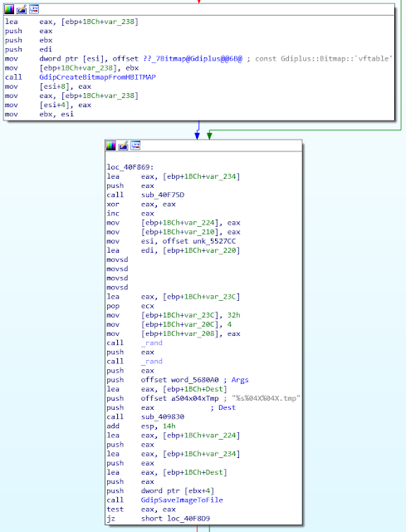
Task: Click color icon of top graph node
Action: [9, 9]
